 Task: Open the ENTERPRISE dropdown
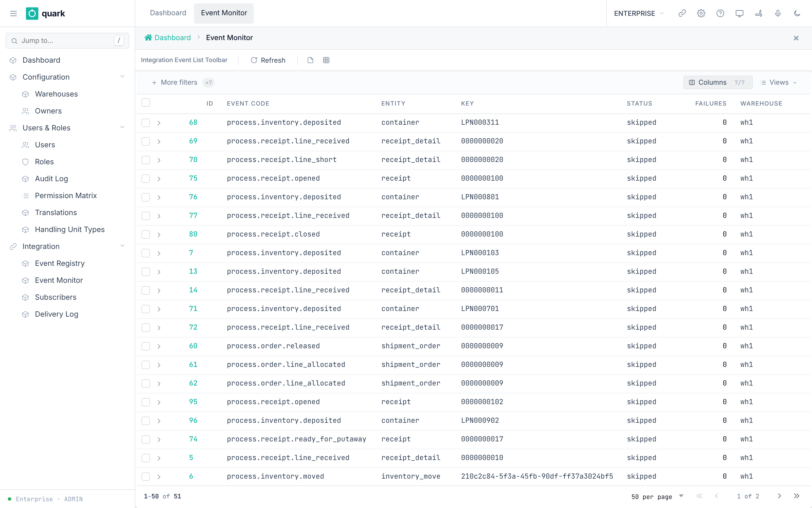pyautogui.click(x=639, y=14)
